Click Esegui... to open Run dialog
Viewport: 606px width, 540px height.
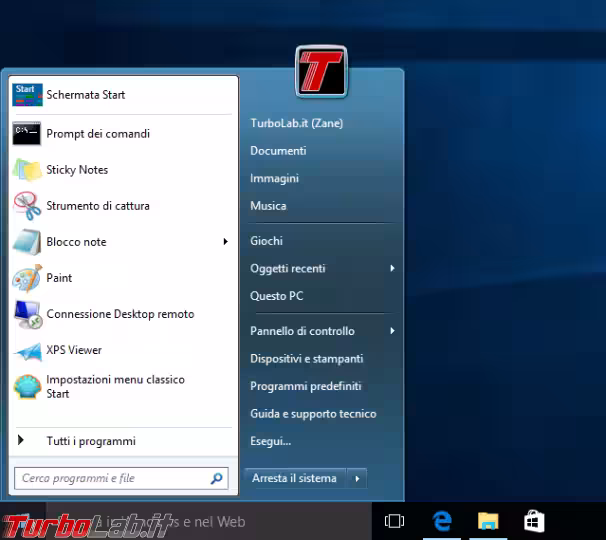(x=270, y=441)
